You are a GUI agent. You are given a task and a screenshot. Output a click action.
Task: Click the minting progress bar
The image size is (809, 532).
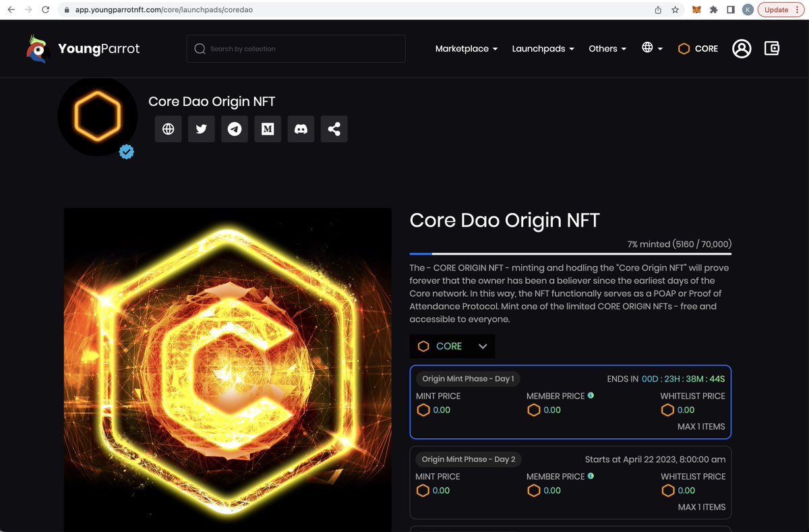[570, 254]
